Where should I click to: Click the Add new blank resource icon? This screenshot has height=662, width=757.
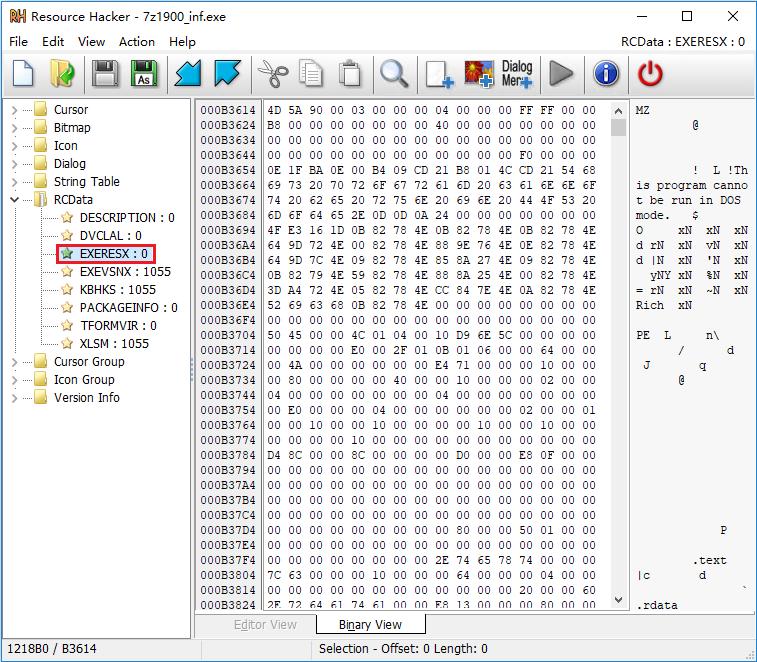[x=439, y=74]
